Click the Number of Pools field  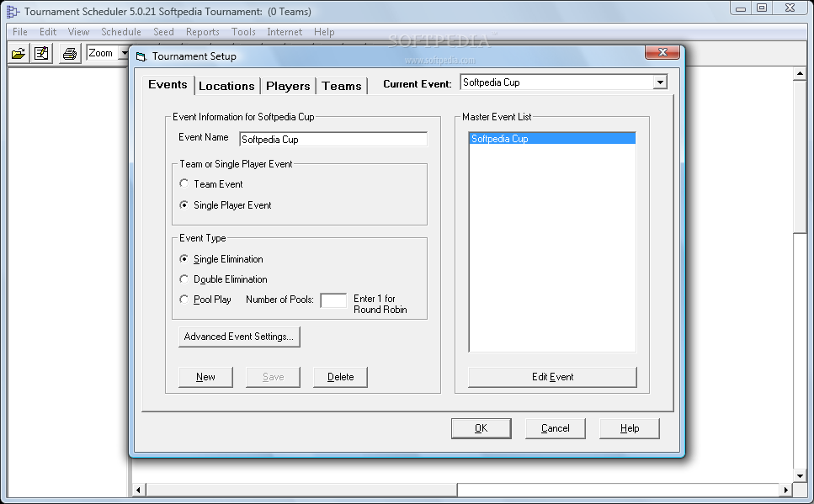pyautogui.click(x=333, y=300)
